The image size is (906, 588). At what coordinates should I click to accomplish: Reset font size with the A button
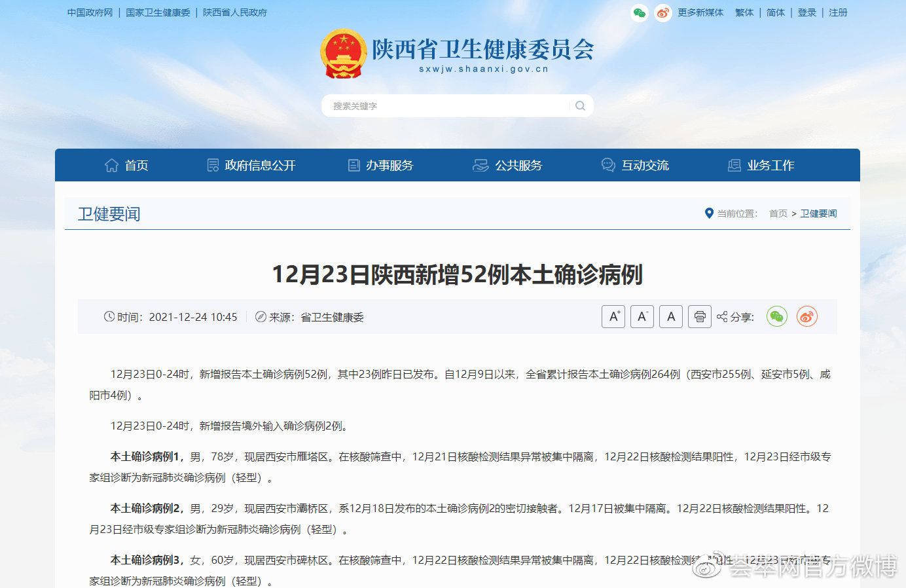670,316
